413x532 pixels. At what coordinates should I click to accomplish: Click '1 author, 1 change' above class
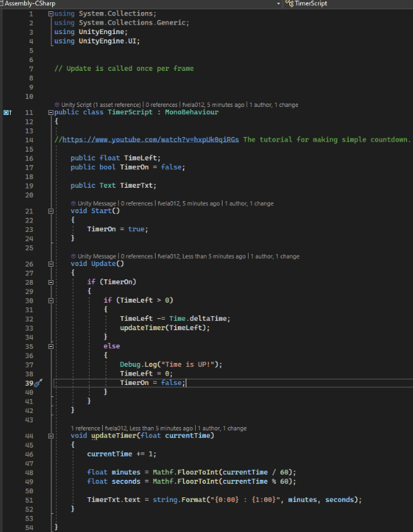click(x=274, y=105)
